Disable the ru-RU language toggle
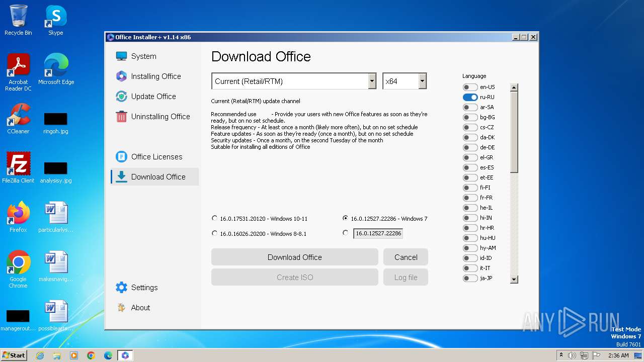 point(470,97)
